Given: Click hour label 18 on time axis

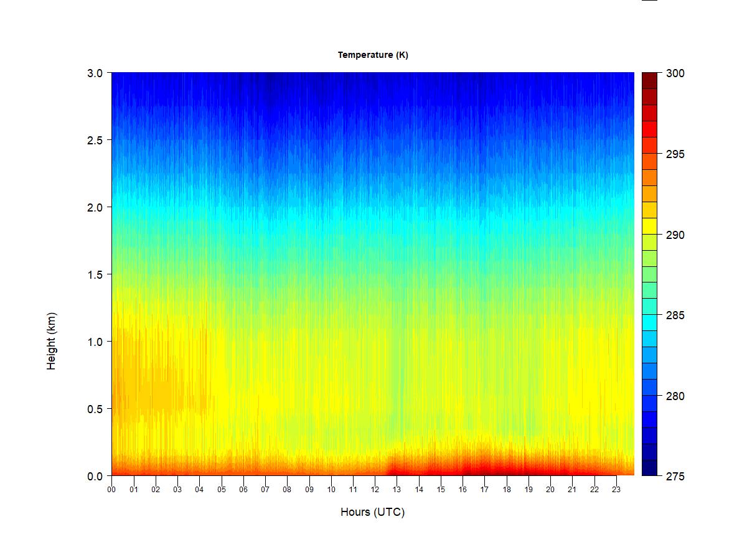Looking at the screenshot, I should click(507, 489).
